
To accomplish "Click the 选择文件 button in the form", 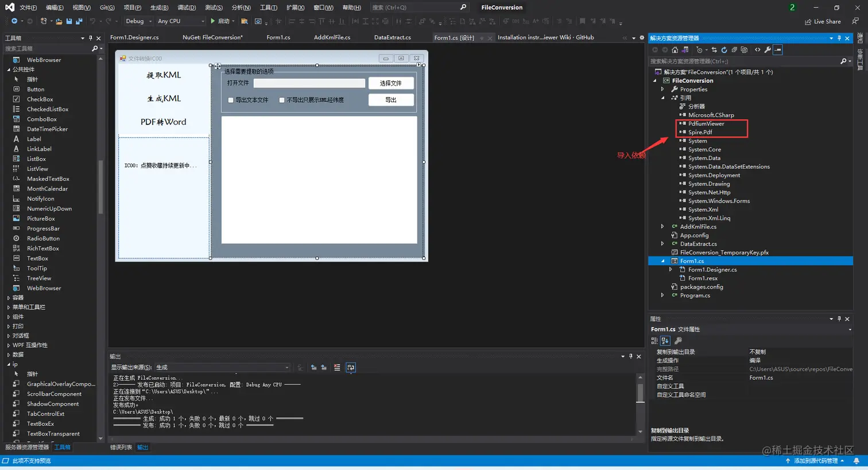I will pos(391,83).
